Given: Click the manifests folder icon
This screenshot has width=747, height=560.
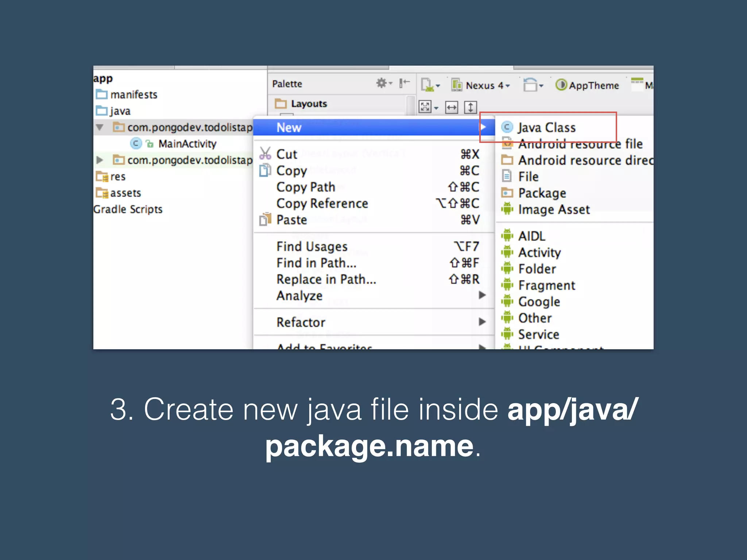Looking at the screenshot, I should tap(102, 94).
